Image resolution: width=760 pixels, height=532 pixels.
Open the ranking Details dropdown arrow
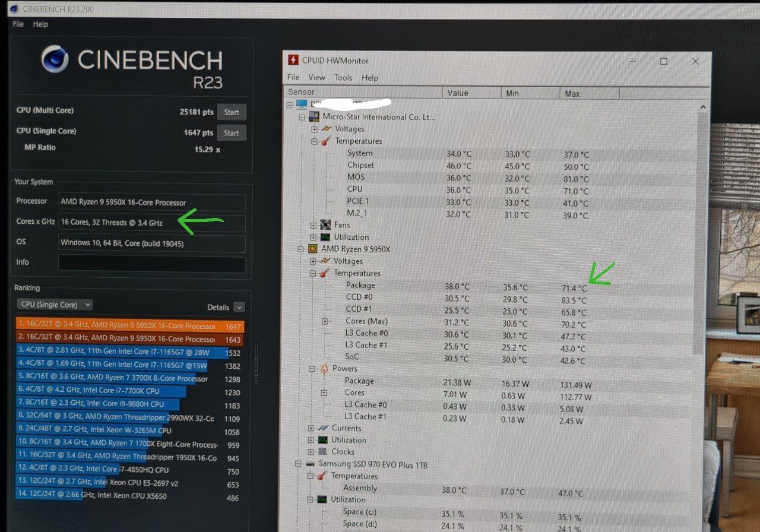(239, 307)
